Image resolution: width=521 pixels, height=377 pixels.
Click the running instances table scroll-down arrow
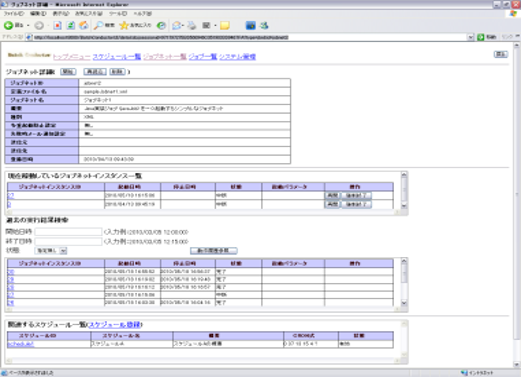point(404,206)
